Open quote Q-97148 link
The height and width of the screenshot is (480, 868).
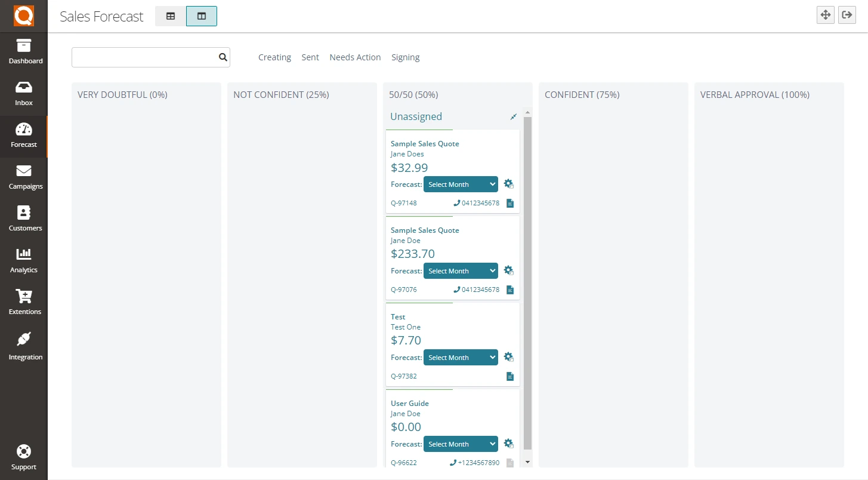coord(403,203)
